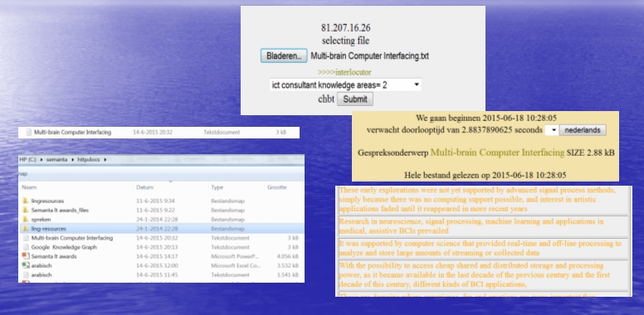Select the Semanta It awards_files folder icon
The image size is (644, 315).
(26, 210)
